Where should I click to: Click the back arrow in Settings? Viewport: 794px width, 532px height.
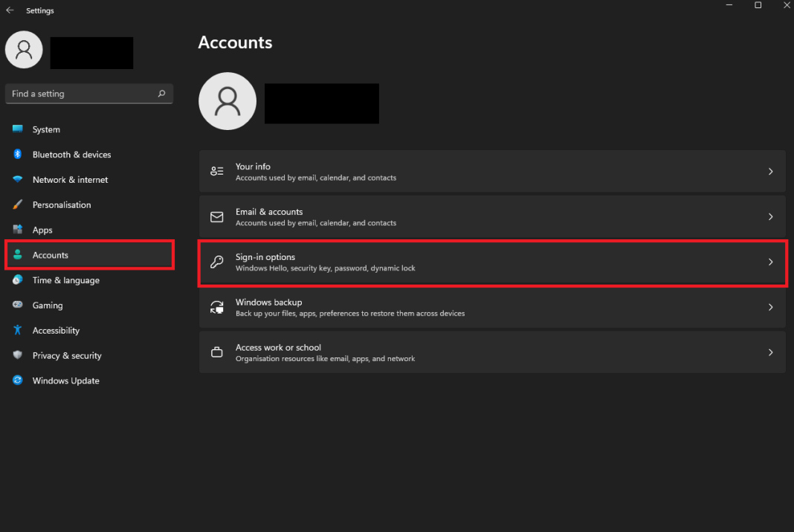(10, 10)
